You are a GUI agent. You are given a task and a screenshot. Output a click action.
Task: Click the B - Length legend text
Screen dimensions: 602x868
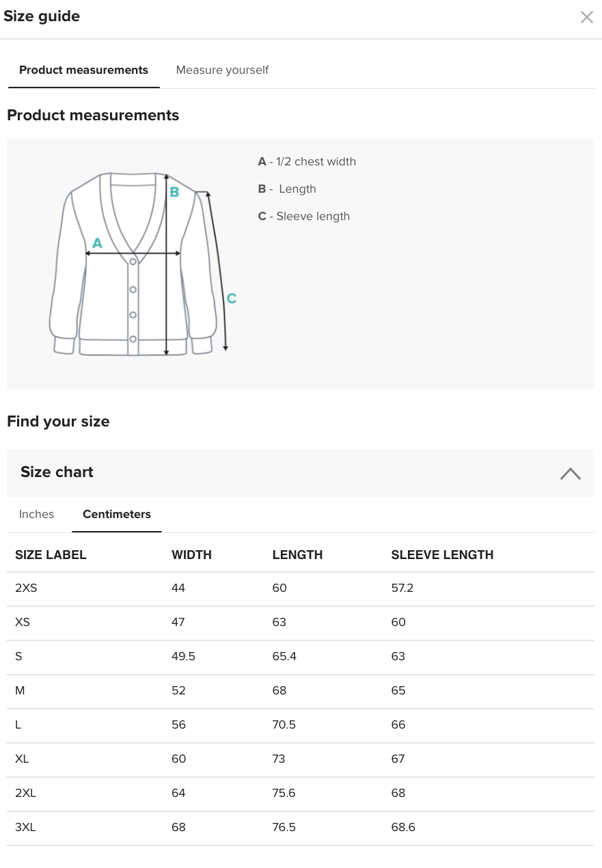click(287, 189)
